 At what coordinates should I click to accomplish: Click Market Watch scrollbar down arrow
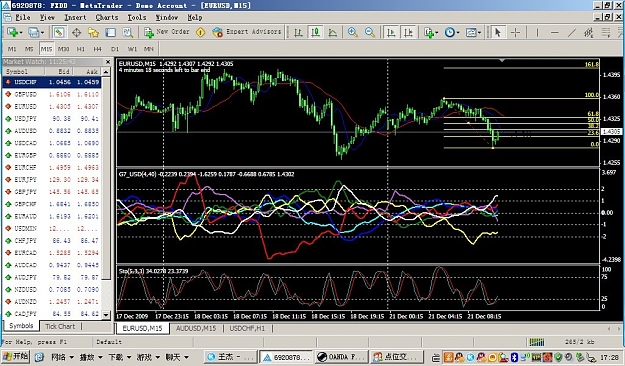coord(106,315)
